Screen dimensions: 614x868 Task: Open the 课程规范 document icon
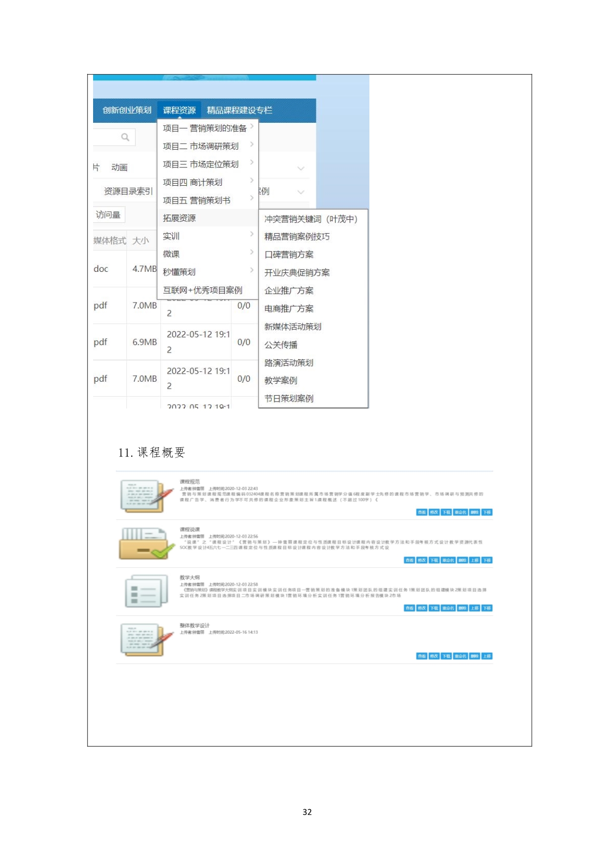[x=147, y=496]
